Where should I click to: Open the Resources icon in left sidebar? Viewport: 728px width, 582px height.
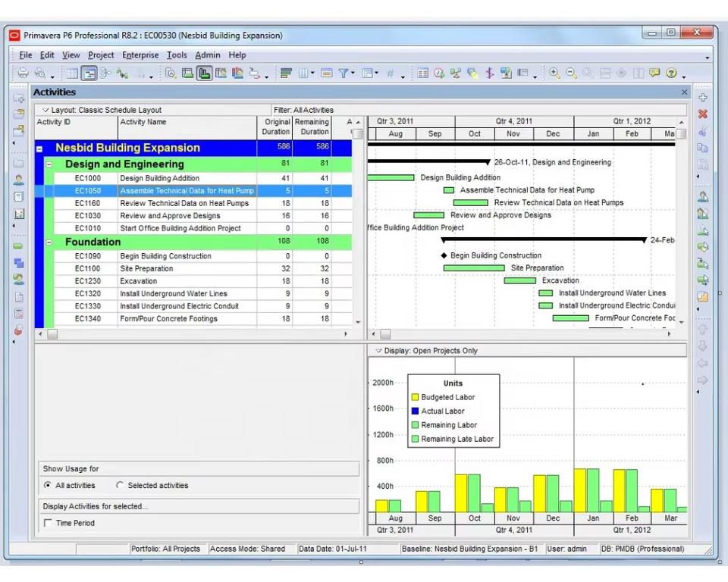tap(18, 180)
